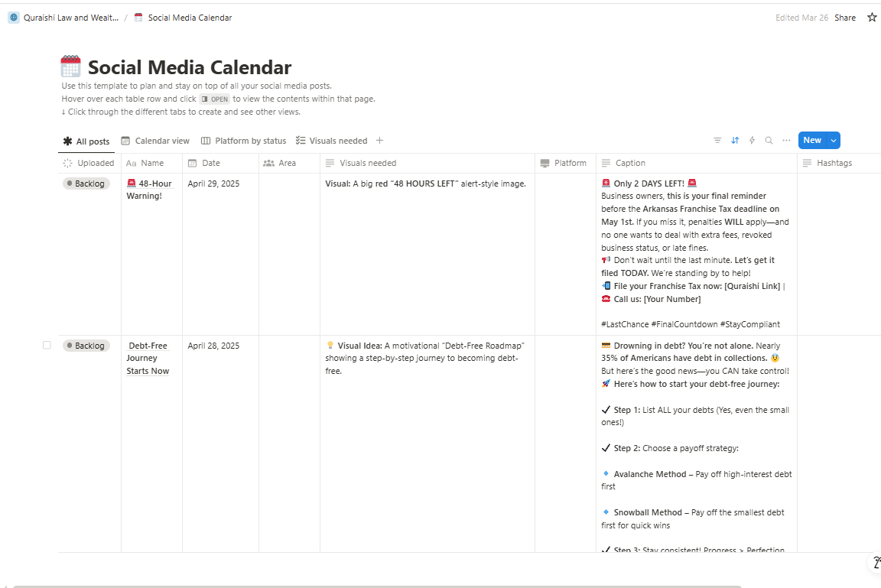
Task: Click the 'Click through the different tabs' description line
Action: pyautogui.click(x=181, y=112)
